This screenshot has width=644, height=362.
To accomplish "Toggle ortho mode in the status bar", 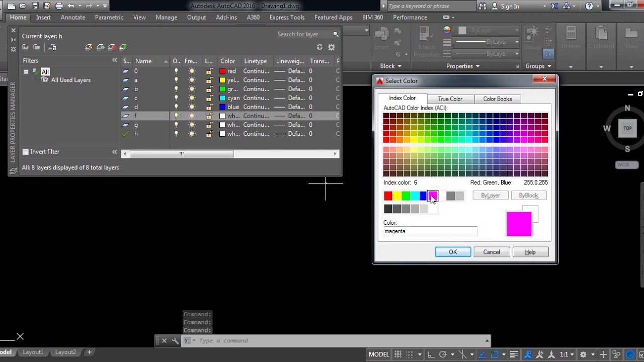I will click(x=431, y=354).
